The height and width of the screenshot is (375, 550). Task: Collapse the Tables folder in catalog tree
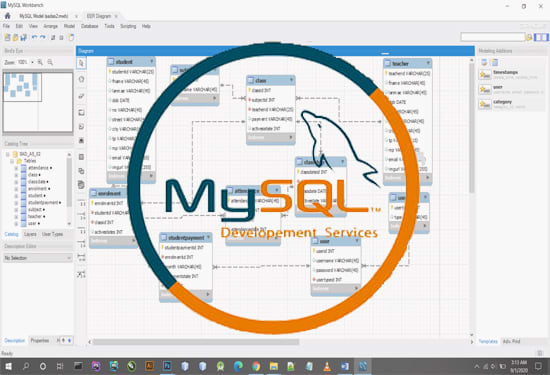12,161
